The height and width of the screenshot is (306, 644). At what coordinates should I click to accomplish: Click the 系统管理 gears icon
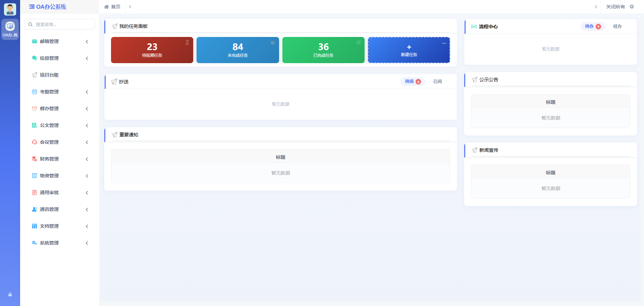coord(35,243)
